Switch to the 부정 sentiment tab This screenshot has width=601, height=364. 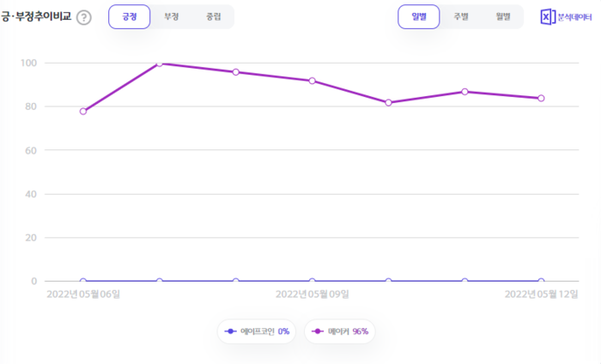point(171,16)
